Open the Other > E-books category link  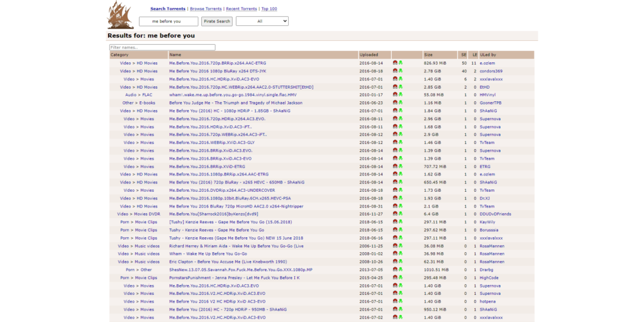pyautogui.click(x=139, y=103)
